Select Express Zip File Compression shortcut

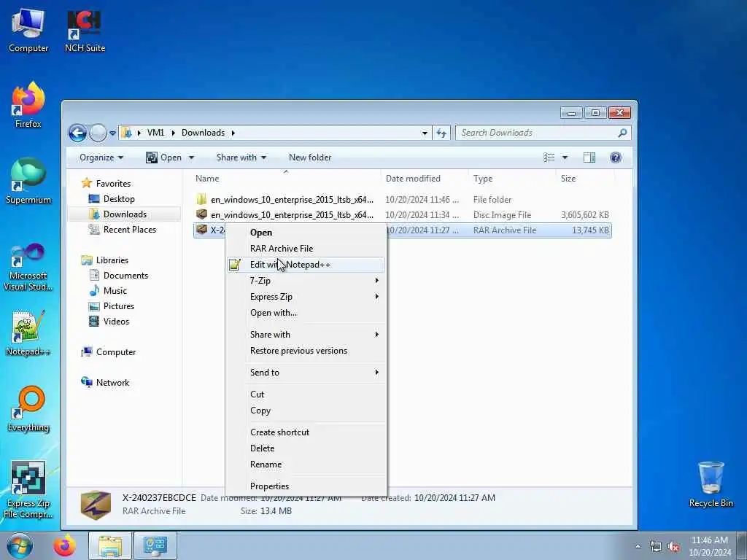(x=28, y=489)
